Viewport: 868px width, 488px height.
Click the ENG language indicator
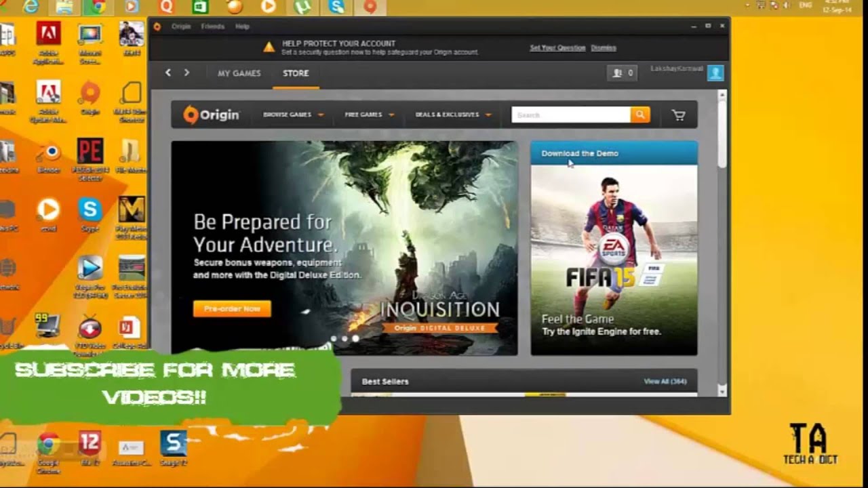(806, 5)
